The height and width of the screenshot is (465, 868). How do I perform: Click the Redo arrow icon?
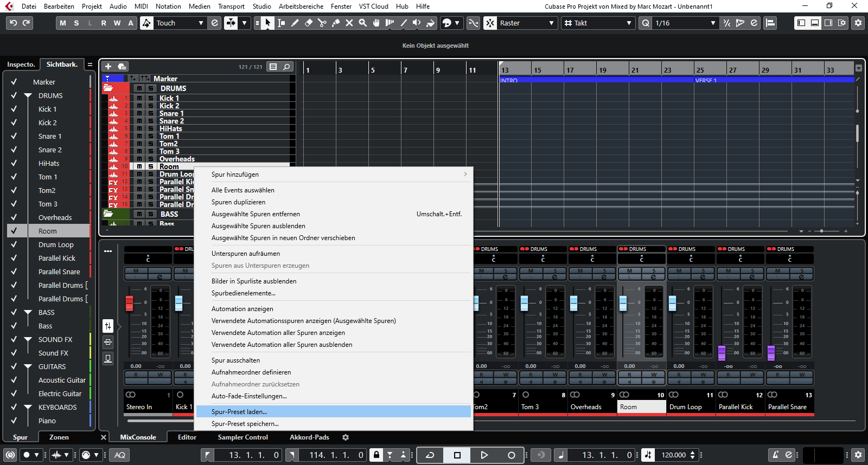coord(26,23)
